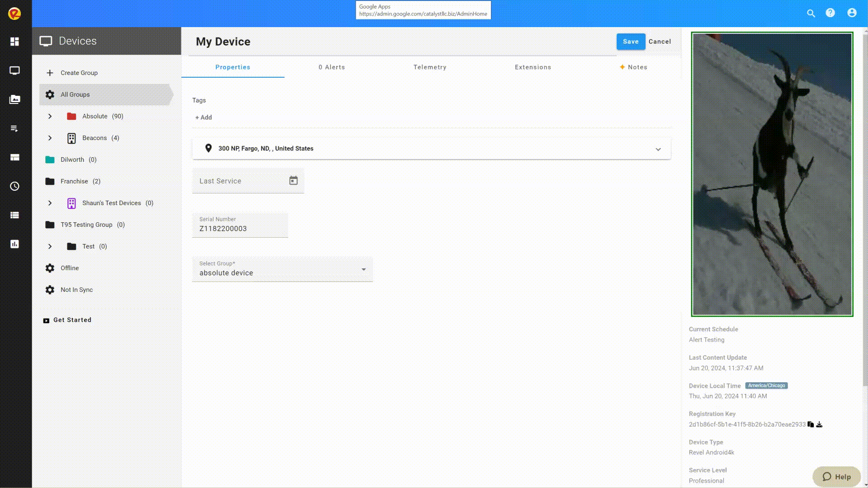Click the red Absolute folder icon

point(71,116)
